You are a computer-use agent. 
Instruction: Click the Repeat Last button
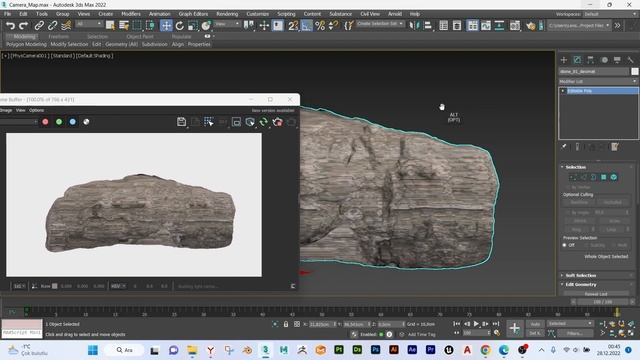coord(596,293)
